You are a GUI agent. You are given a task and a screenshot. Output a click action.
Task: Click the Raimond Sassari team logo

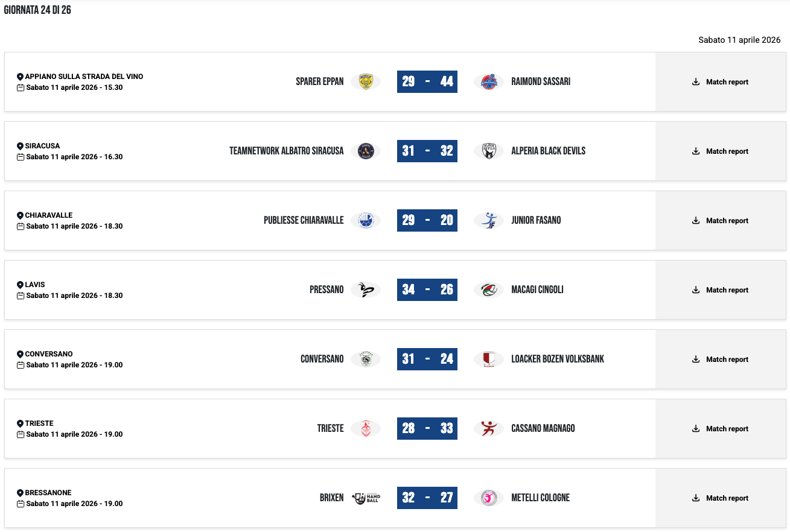489,81
